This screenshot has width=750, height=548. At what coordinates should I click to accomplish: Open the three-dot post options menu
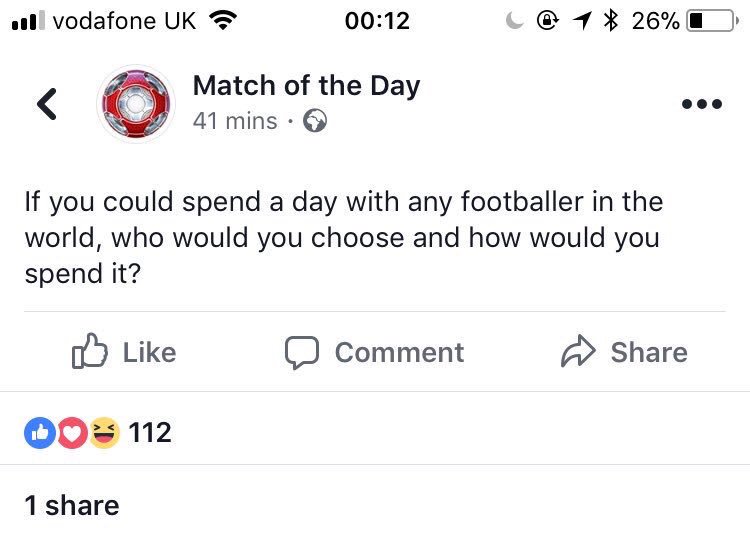coord(702,104)
